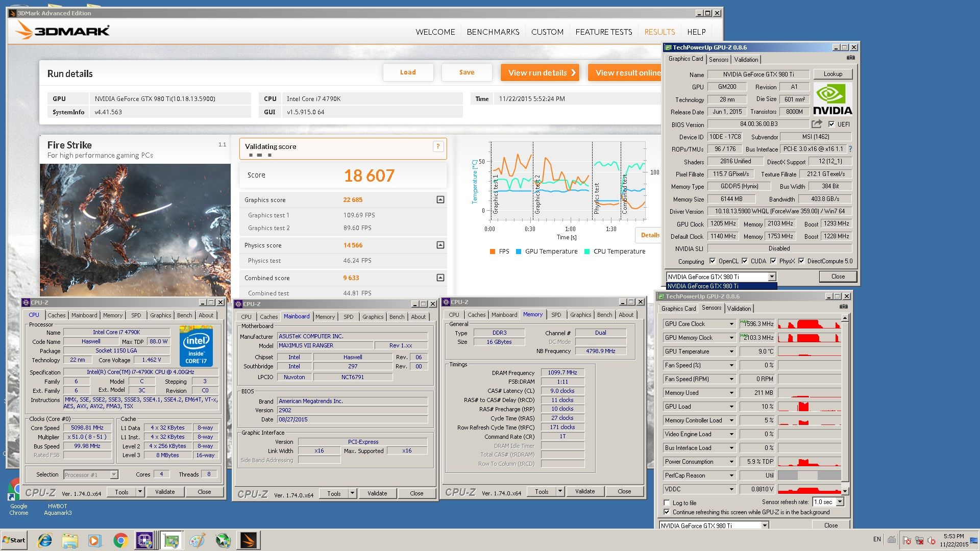
Task: Click the 3DMark logo in the header
Action: click(x=63, y=31)
